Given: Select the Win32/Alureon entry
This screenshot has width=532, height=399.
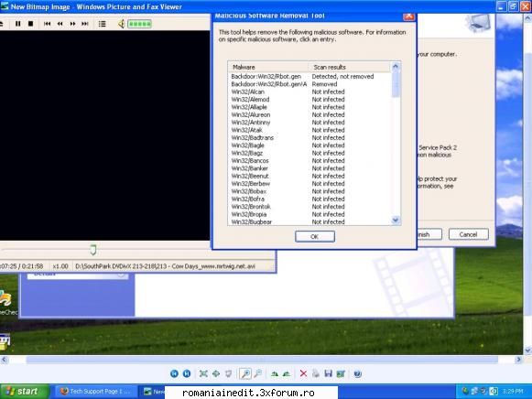Looking at the screenshot, I should (251, 115).
